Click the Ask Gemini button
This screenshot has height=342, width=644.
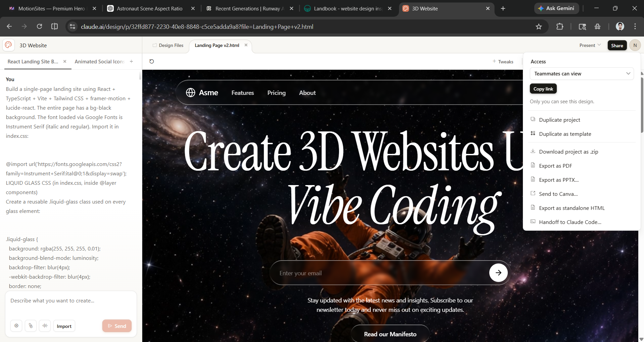click(556, 8)
